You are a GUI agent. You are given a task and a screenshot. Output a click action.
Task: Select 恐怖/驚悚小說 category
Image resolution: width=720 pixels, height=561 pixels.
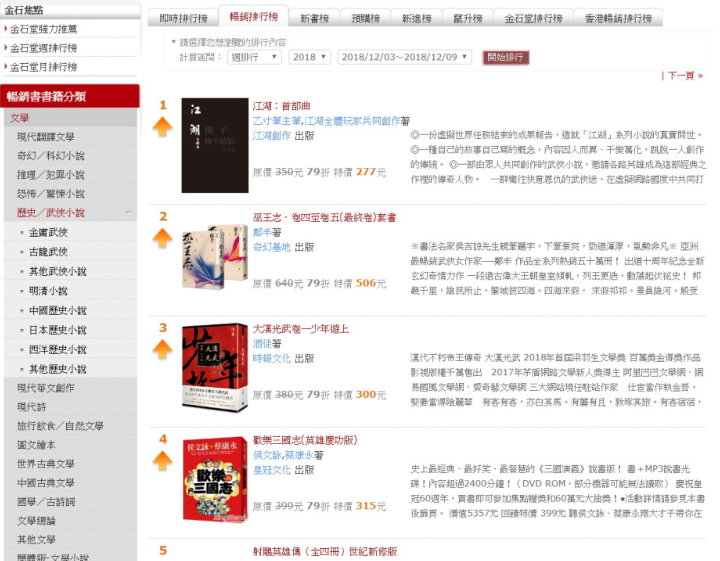[x=51, y=194]
